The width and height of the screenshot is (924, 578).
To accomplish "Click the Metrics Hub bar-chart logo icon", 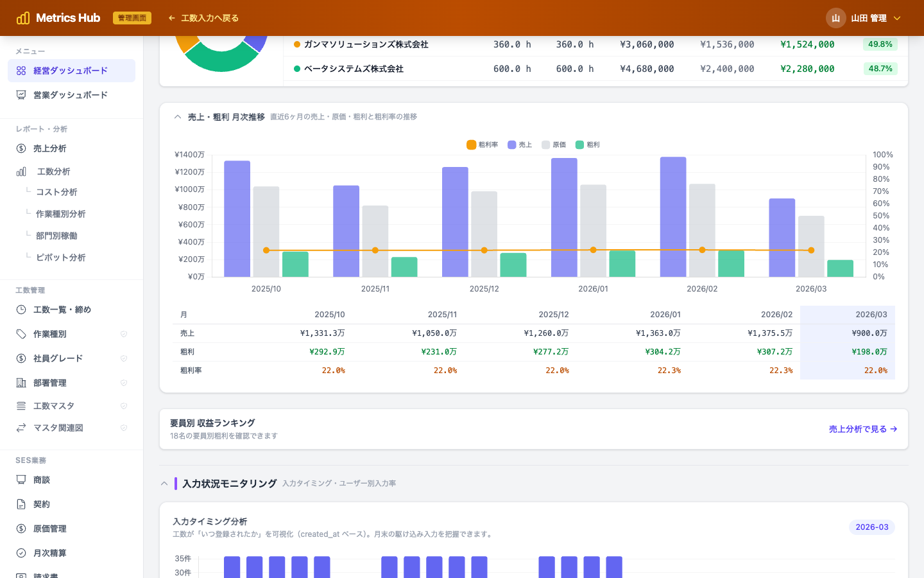I will (x=23, y=18).
